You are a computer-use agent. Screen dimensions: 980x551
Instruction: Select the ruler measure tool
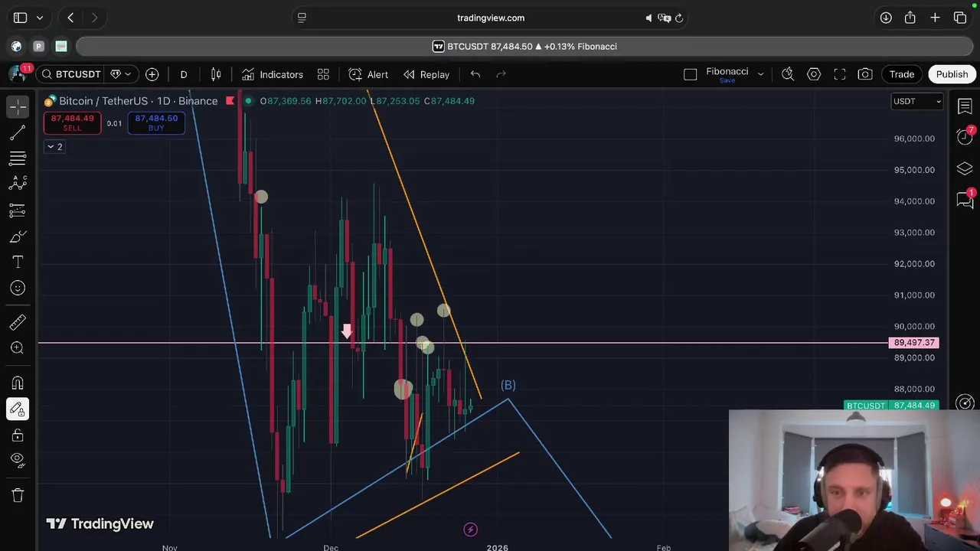18,322
